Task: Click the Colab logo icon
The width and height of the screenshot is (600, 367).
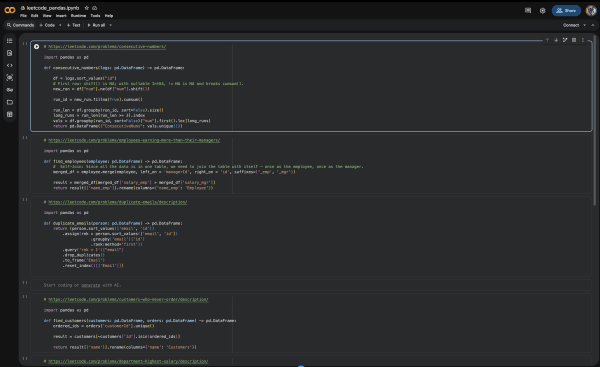Action: click(x=10, y=10)
